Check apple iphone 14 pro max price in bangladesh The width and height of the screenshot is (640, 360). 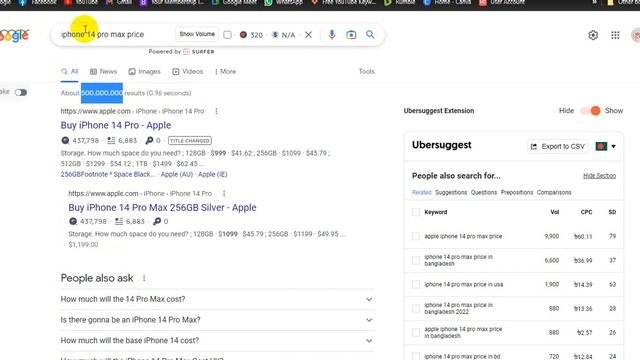point(416,333)
